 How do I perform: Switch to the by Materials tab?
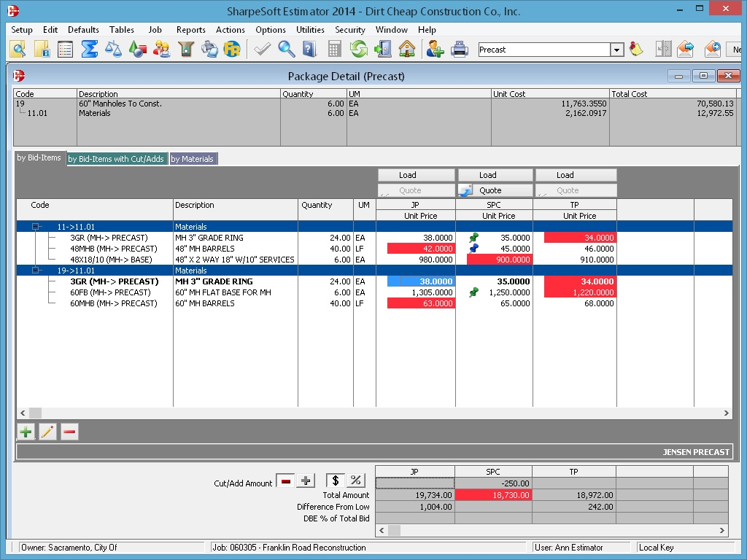(193, 158)
